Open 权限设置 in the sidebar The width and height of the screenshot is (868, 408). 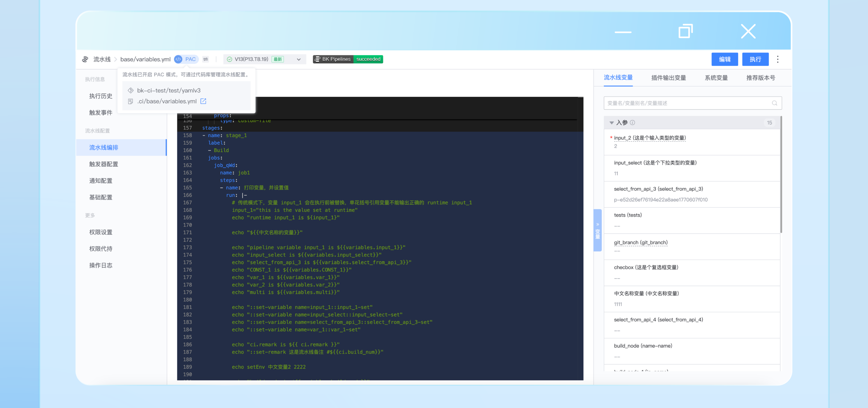point(101,232)
